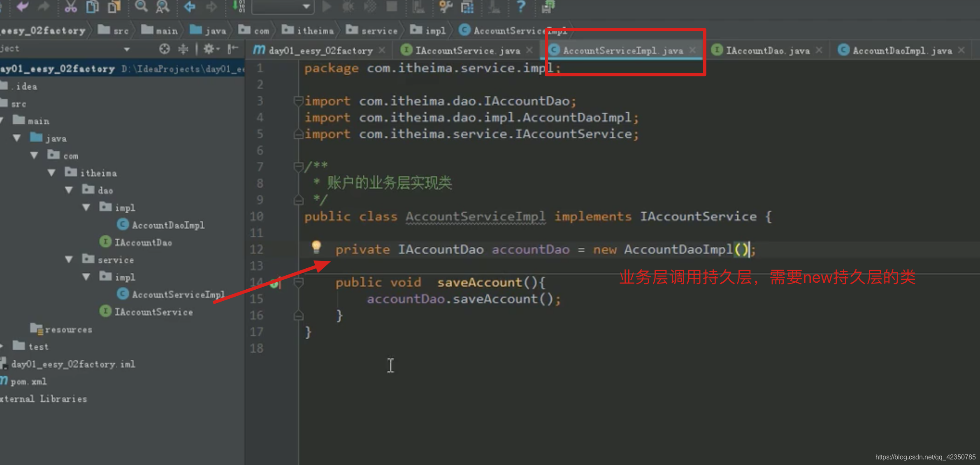The image size is (980, 465).
Task: Open Settings via the wrench icon
Action: [x=446, y=6]
